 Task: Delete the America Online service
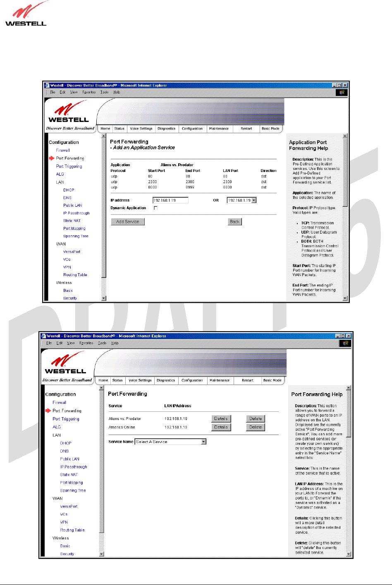pos(256,427)
